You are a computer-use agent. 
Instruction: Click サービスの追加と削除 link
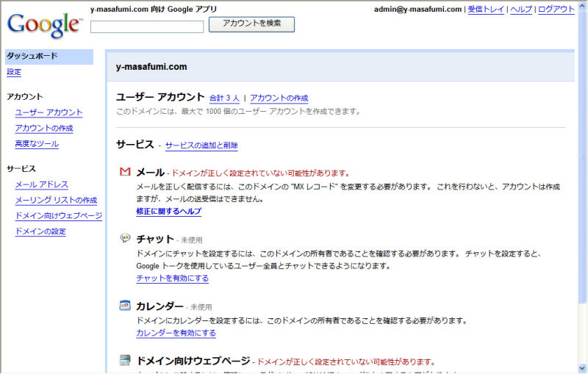tap(201, 145)
